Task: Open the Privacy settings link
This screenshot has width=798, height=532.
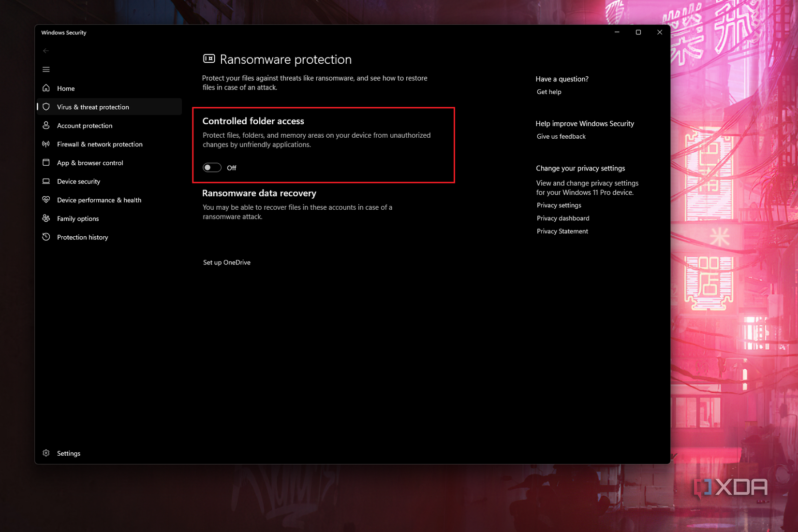Action: [559, 205]
